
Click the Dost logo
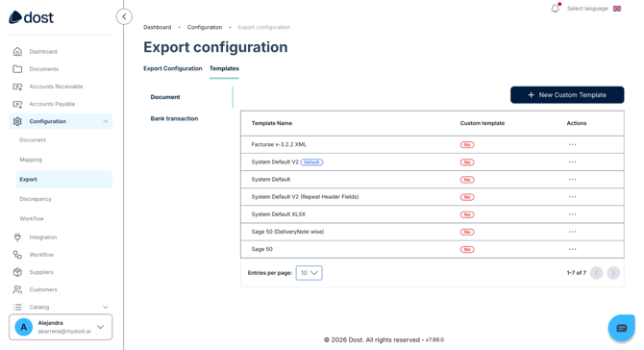tap(31, 17)
